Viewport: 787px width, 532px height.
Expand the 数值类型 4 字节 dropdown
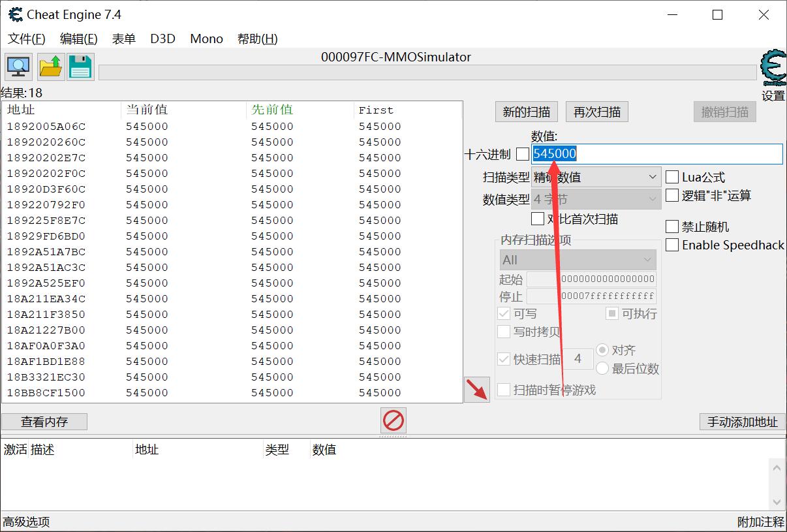596,199
